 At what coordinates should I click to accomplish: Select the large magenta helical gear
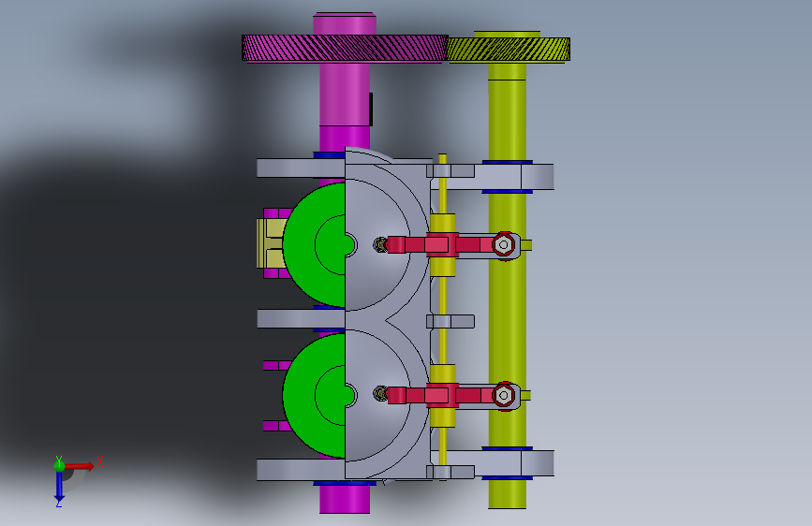pyautogui.click(x=345, y=48)
